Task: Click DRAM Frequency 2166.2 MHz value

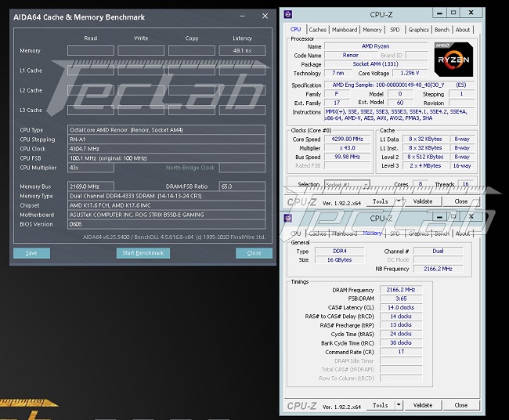Action: tap(401, 290)
